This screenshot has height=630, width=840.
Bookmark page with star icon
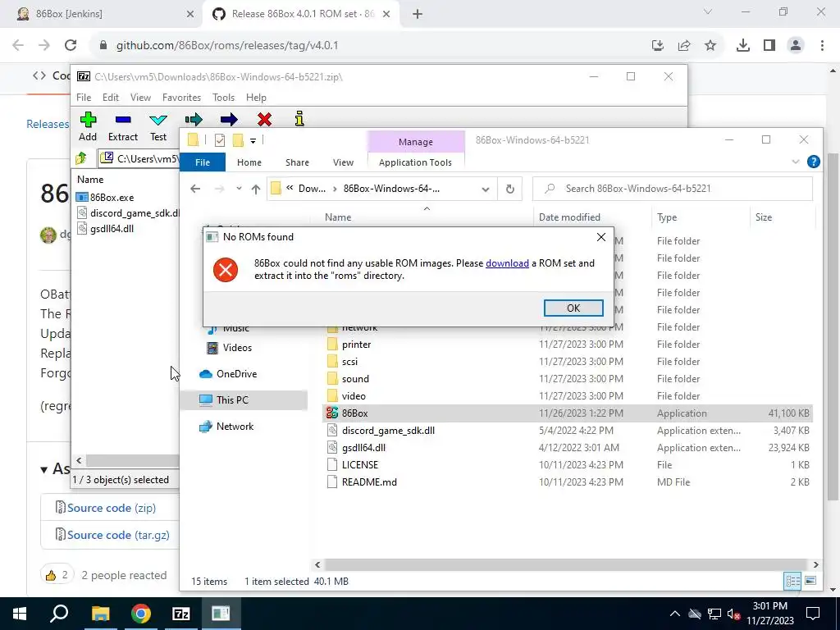point(710,46)
